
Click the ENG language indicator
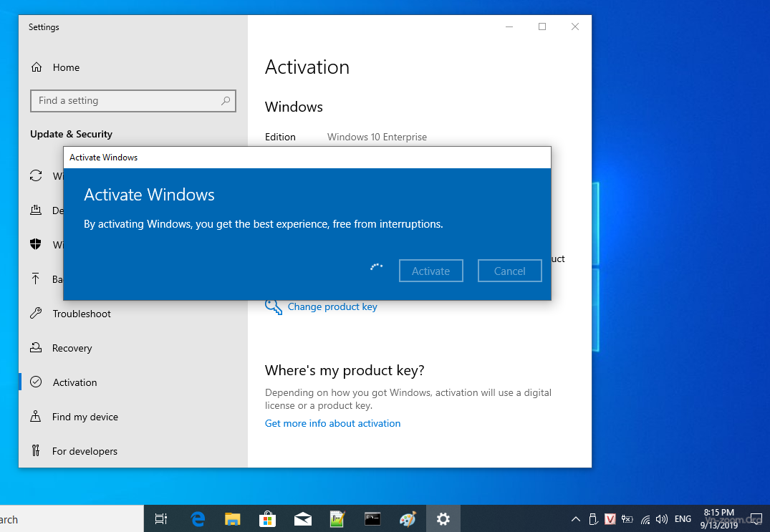[683, 518]
